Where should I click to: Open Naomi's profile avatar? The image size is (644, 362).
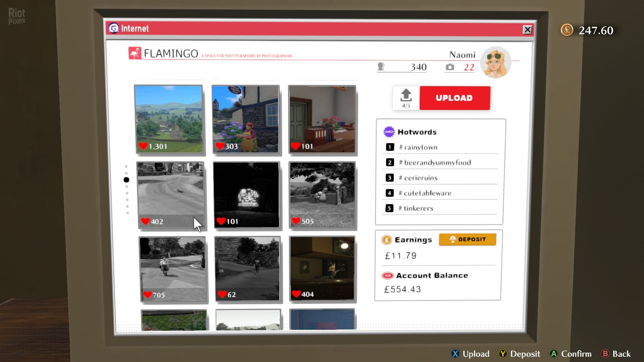tap(495, 62)
